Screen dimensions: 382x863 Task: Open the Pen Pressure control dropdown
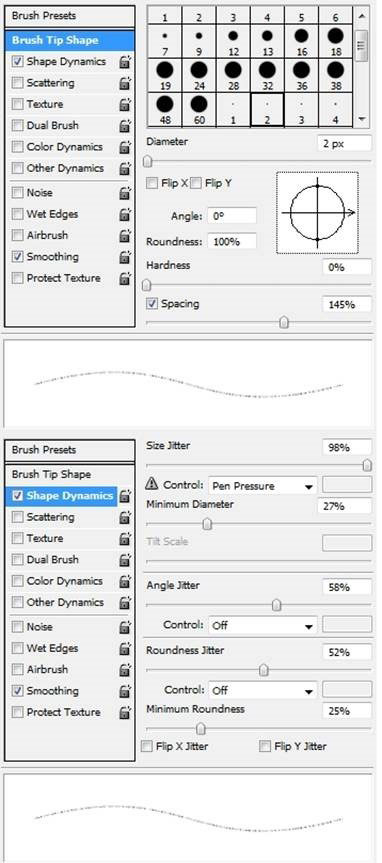tap(263, 486)
